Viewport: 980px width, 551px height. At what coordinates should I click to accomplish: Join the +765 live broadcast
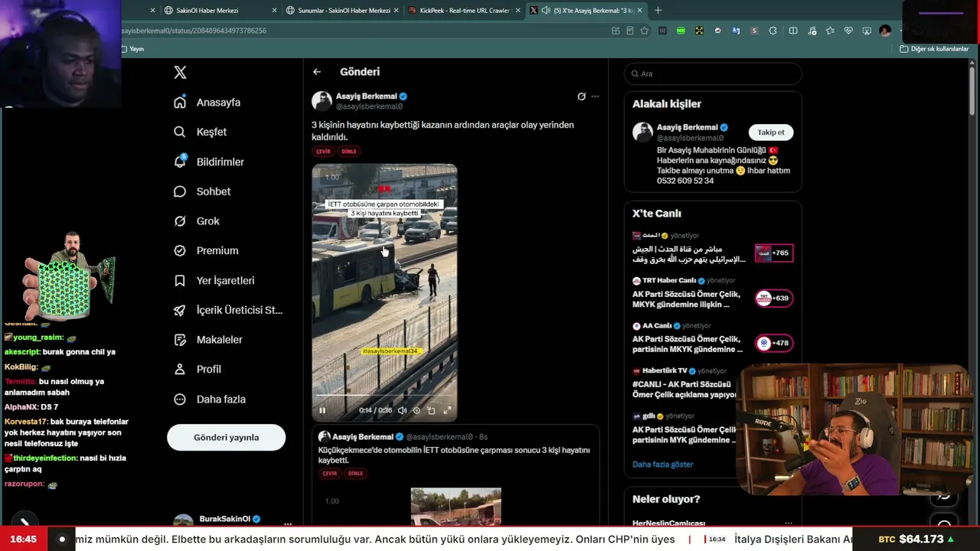click(774, 253)
